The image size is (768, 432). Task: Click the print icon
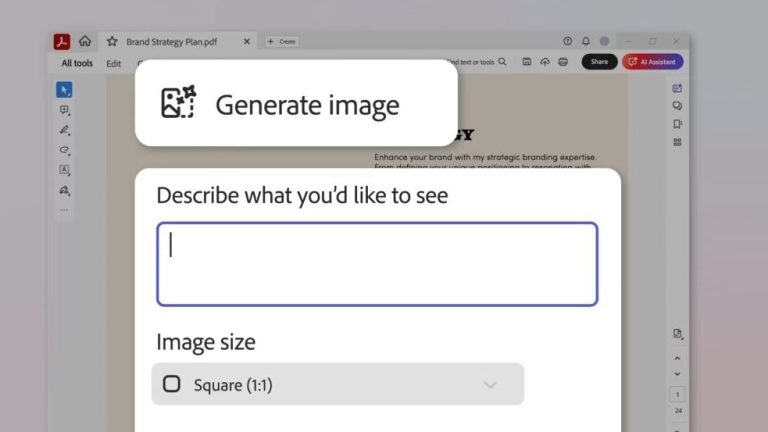(563, 62)
